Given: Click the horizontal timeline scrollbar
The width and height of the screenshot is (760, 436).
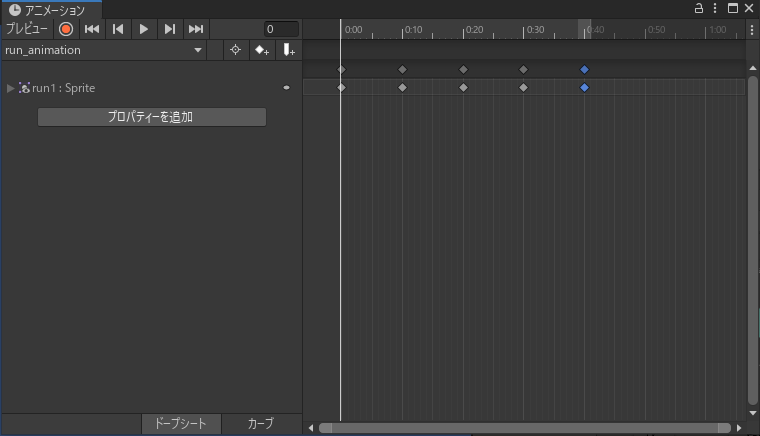Looking at the screenshot, I should [524, 428].
